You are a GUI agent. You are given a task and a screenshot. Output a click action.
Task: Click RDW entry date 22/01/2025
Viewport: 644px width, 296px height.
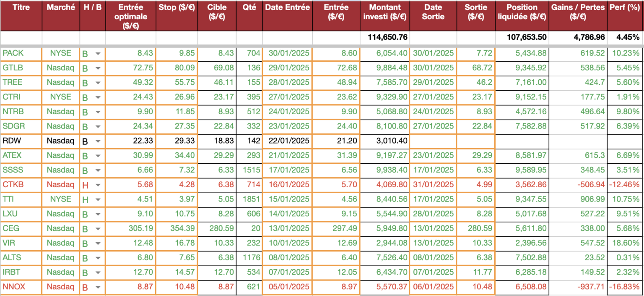pos(287,141)
